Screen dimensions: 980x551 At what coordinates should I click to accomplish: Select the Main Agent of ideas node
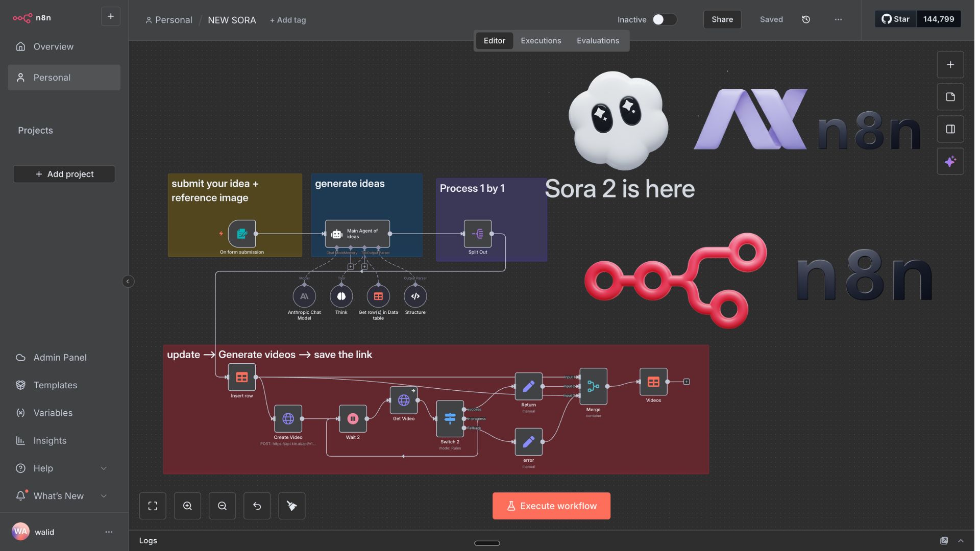tap(357, 234)
